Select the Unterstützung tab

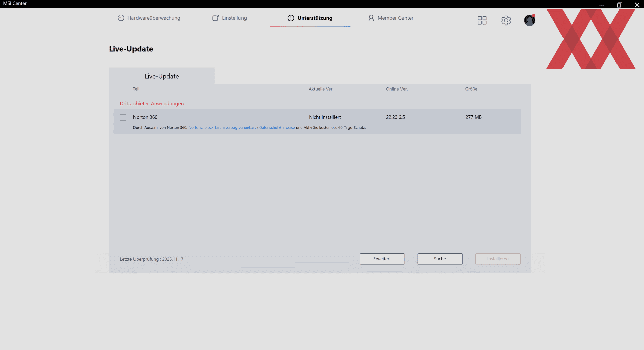pyautogui.click(x=310, y=18)
